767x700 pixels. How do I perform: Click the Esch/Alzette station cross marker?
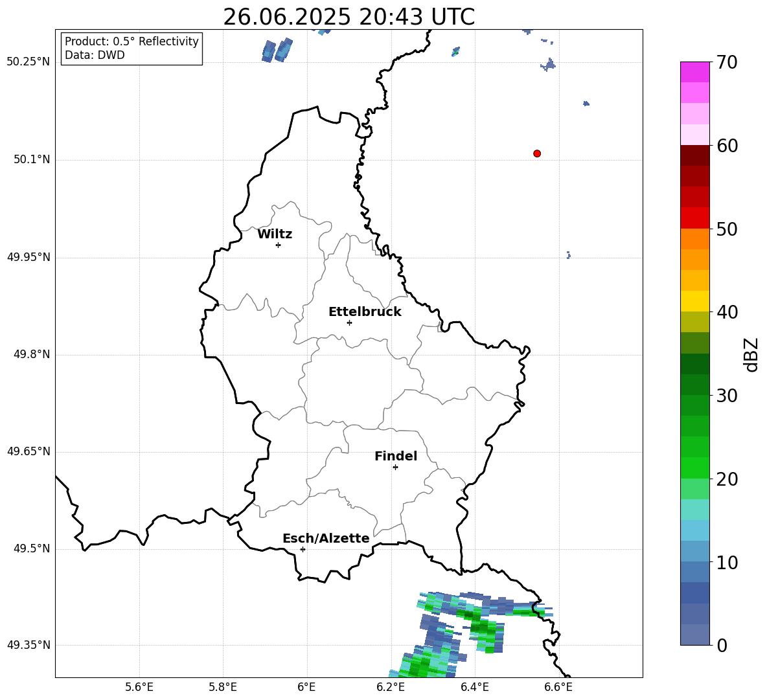pos(303,549)
